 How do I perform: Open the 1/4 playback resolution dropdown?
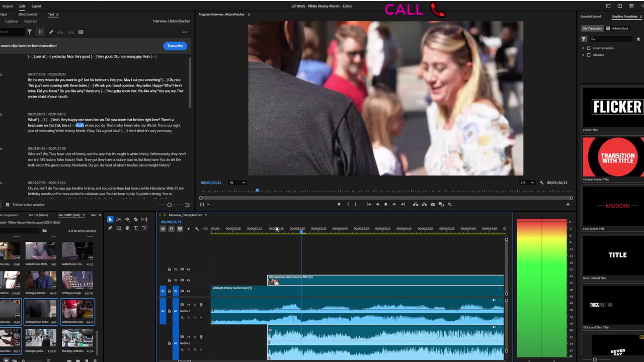pyautogui.click(x=526, y=183)
